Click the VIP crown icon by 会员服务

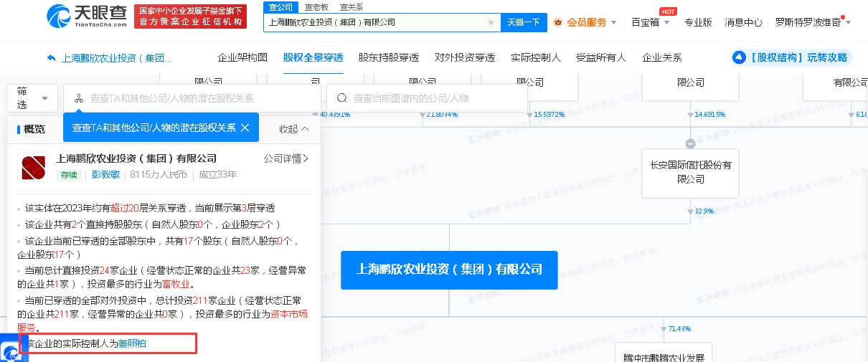click(x=557, y=22)
